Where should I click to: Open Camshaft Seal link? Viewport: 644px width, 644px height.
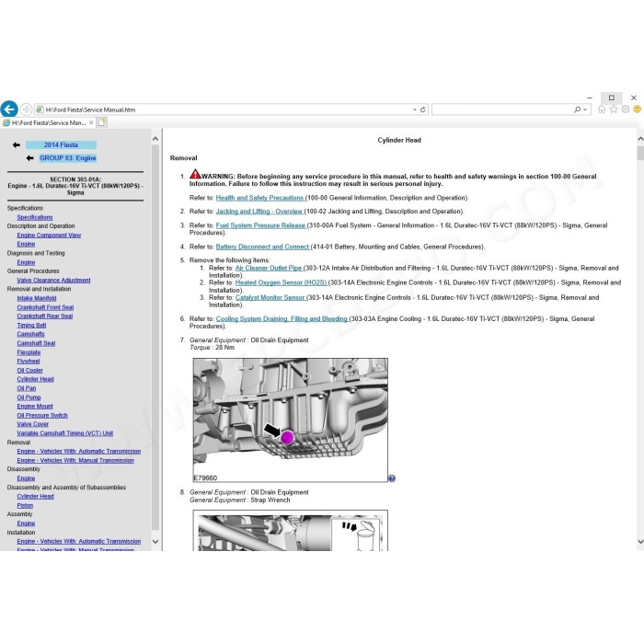36,343
